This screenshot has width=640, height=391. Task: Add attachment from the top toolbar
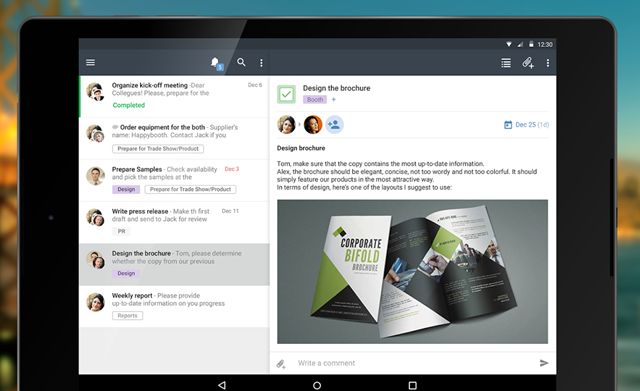click(528, 62)
